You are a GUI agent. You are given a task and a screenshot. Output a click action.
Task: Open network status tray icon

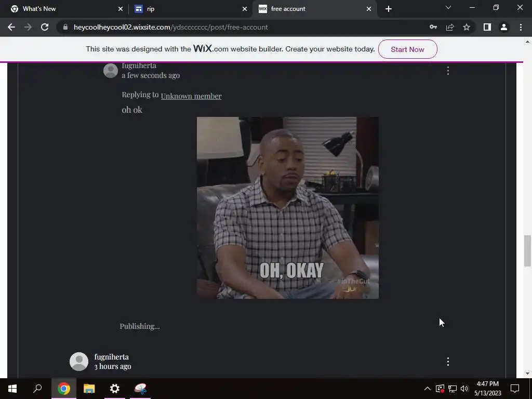453,389
